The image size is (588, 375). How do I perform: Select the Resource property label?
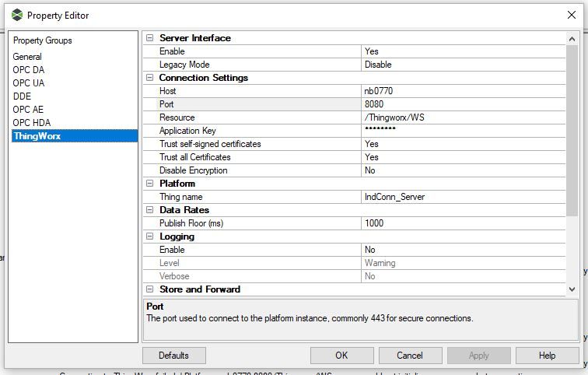(x=177, y=117)
